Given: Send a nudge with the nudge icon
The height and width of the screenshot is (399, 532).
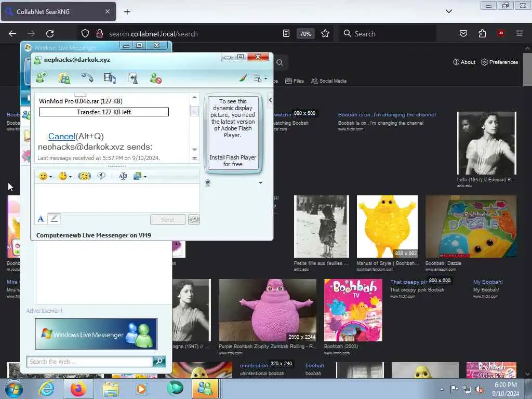Looking at the screenshot, I should coord(85,176).
